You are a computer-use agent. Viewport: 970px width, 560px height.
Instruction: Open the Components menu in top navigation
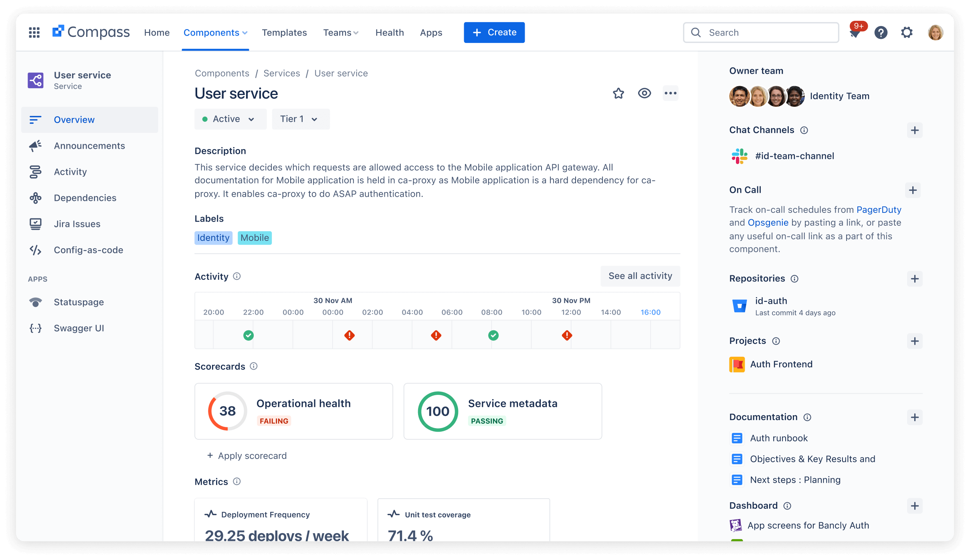point(215,32)
